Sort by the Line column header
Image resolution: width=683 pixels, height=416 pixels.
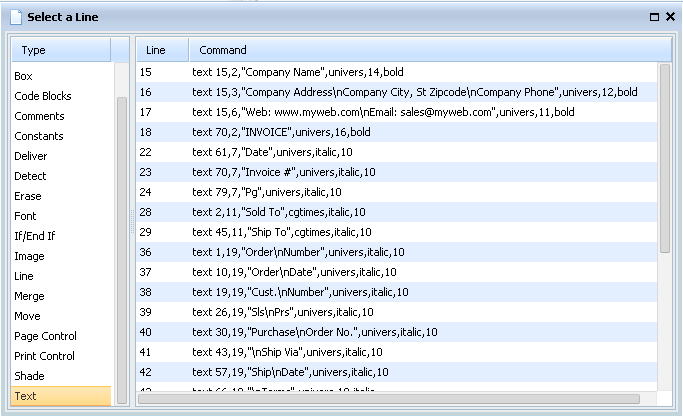tap(156, 50)
